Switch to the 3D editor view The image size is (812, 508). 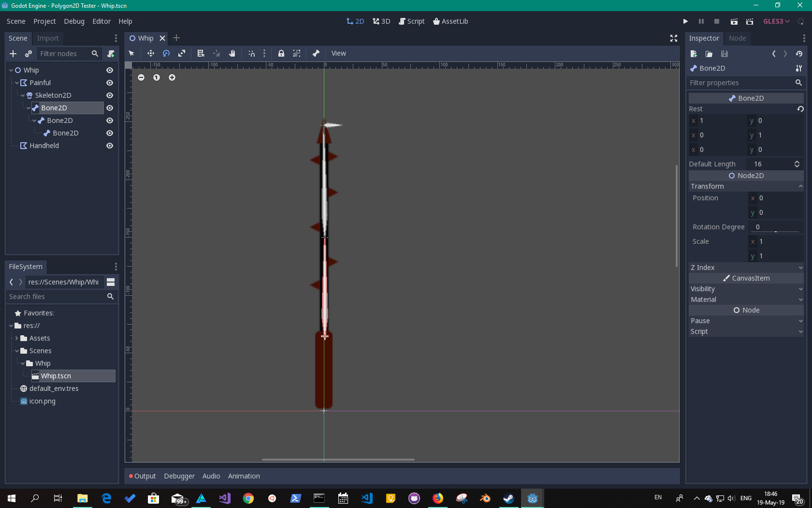pyautogui.click(x=381, y=21)
